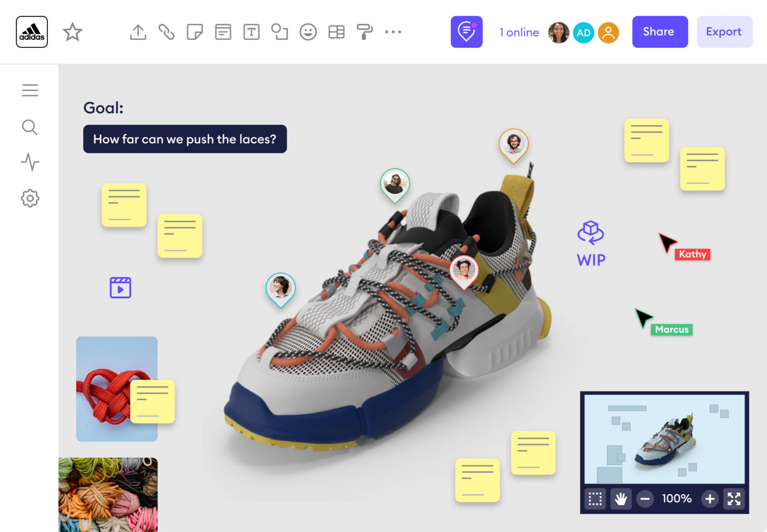This screenshot has width=767, height=532.
Task: Open the video clip icon on canvas
Action: (x=120, y=288)
